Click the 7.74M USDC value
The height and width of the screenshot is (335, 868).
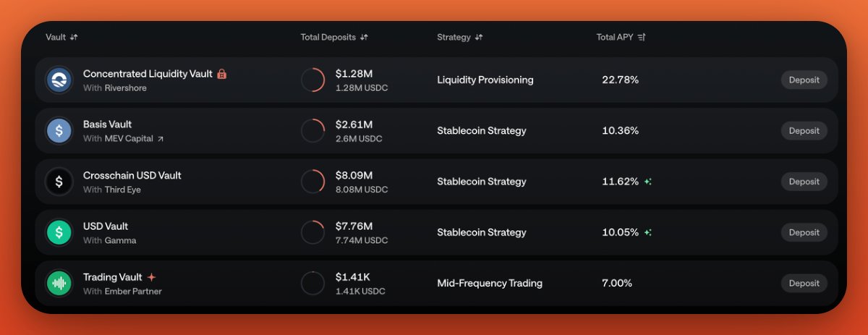362,240
